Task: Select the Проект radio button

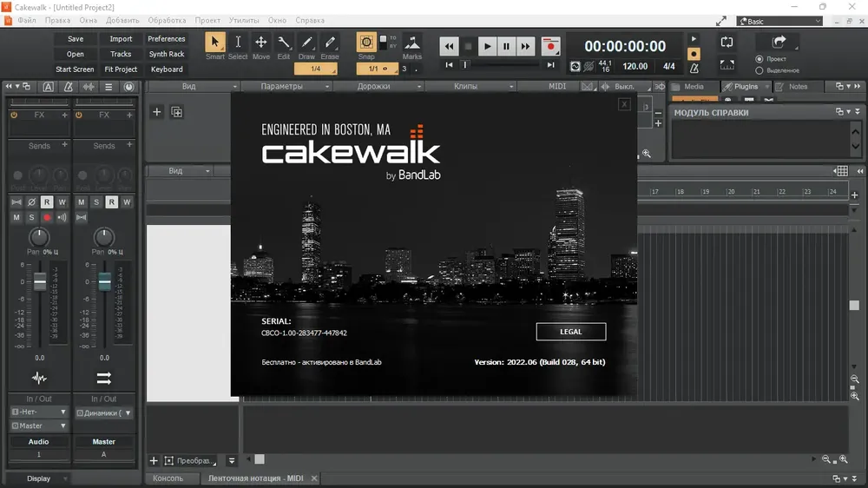Action: (x=759, y=59)
